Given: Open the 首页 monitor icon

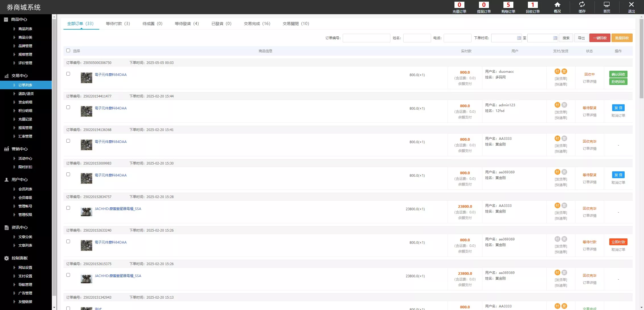Looking at the screenshot, I should point(607,5).
